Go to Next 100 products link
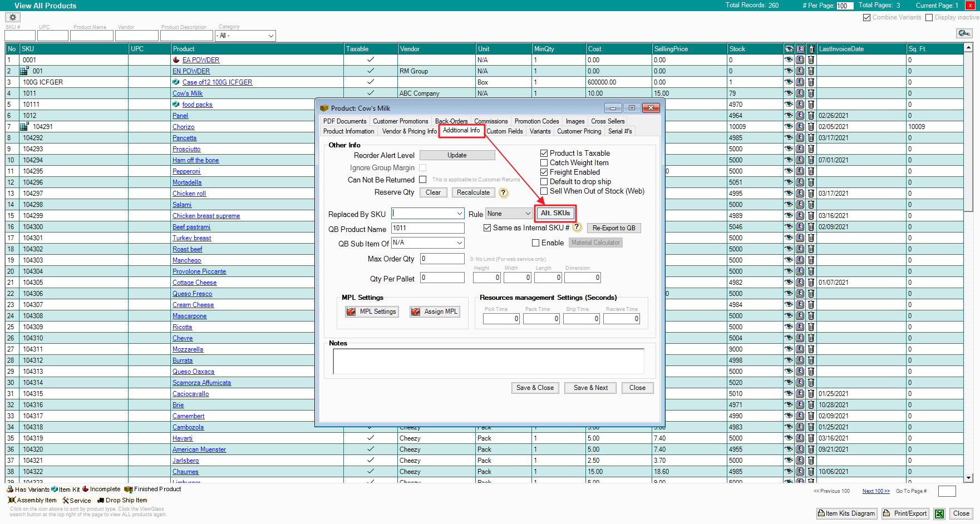The height and width of the screenshot is (524, 980). pyautogui.click(x=875, y=491)
